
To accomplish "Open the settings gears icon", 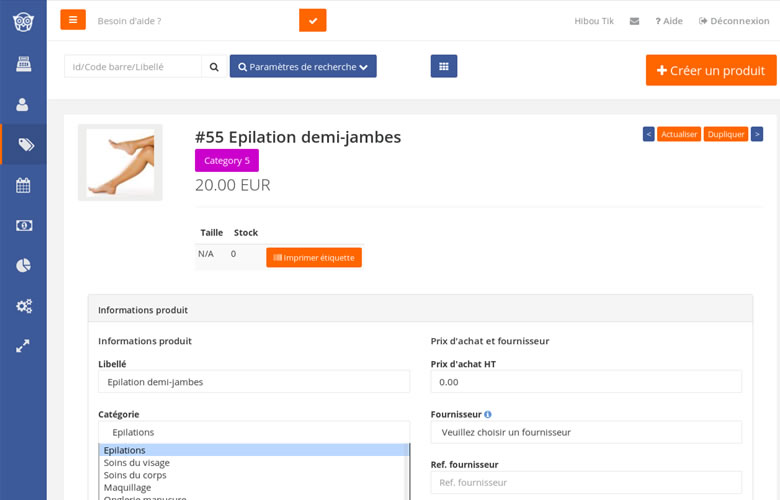I will pyautogui.click(x=24, y=305).
